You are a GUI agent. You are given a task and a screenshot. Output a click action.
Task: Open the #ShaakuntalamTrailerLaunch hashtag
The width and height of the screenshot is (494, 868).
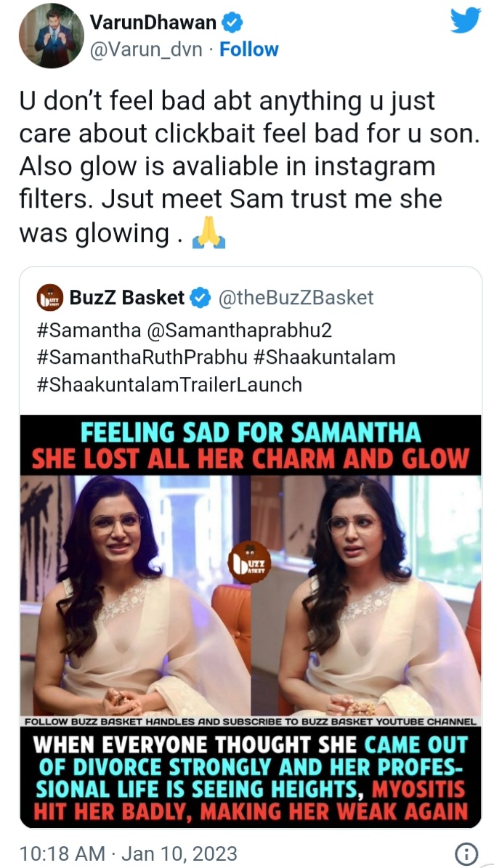coord(168,384)
